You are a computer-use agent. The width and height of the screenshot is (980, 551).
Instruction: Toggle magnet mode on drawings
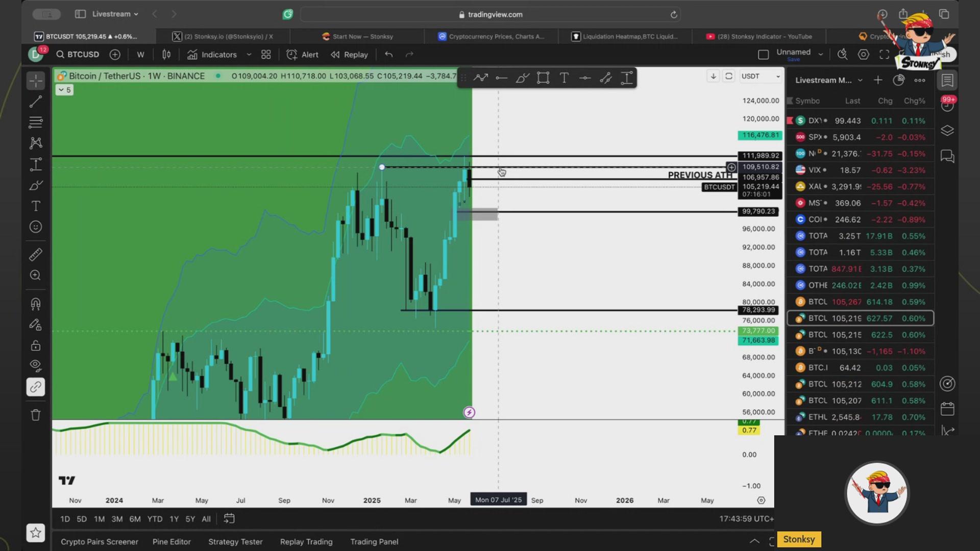pos(35,304)
